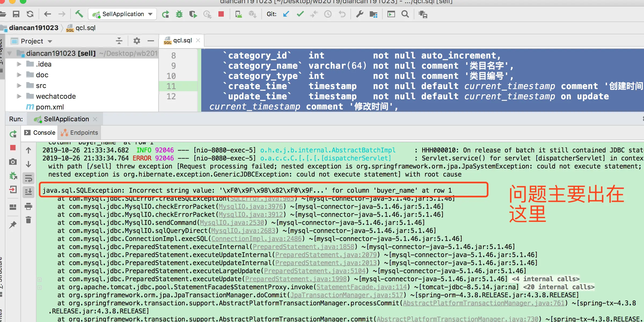Click the Clear All trash icon in the console
This screenshot has width=644, height=322.
point(28,220)
